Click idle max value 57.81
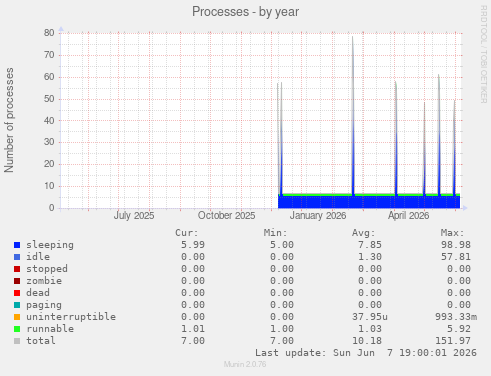 coord(456,257)
